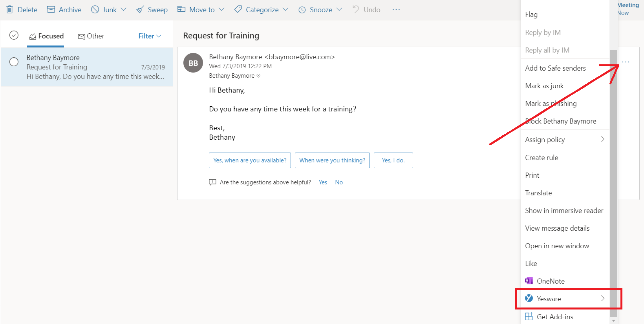The height and width of the screenshot is (324, 644).
Task: Click the Sweep broom icon
Action: [140, 9]
